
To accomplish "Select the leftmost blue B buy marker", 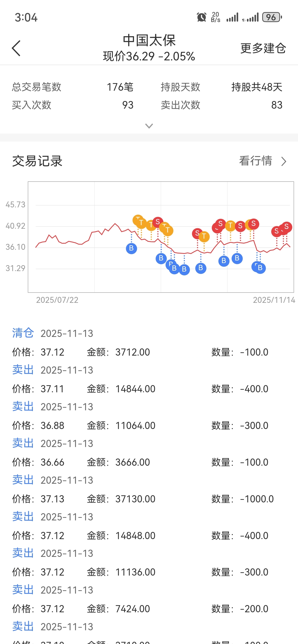I will click(x=131, y=248).
